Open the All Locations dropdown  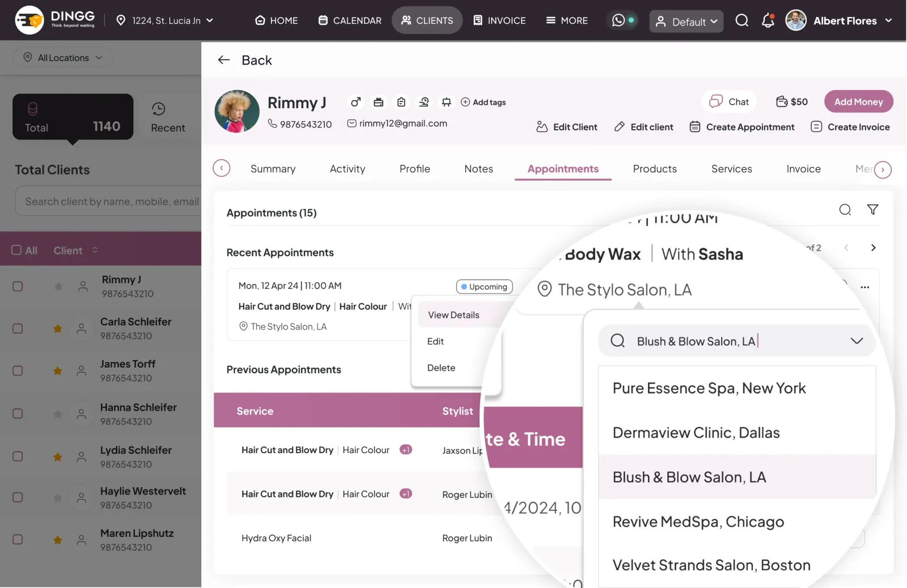click(x=63, y=58)
